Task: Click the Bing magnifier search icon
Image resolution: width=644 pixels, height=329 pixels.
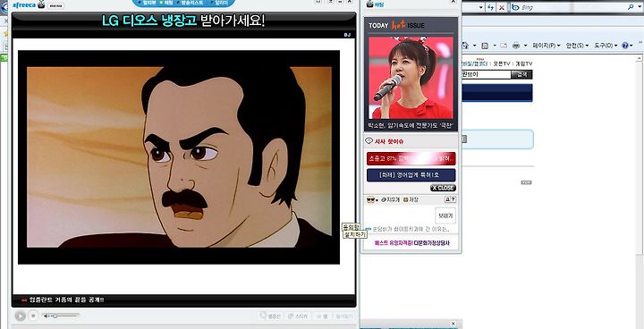Action: click(x=631, y=7)
